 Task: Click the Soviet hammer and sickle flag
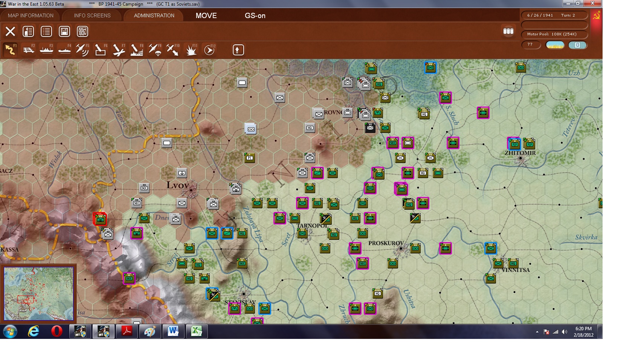597,15
